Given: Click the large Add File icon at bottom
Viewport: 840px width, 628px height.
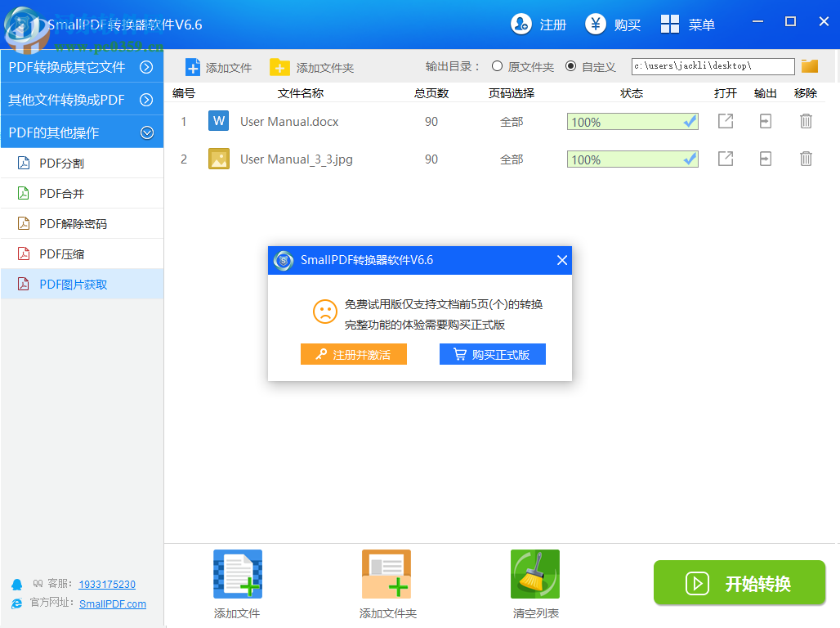Looking at the screenshot, I should [238, 574].
